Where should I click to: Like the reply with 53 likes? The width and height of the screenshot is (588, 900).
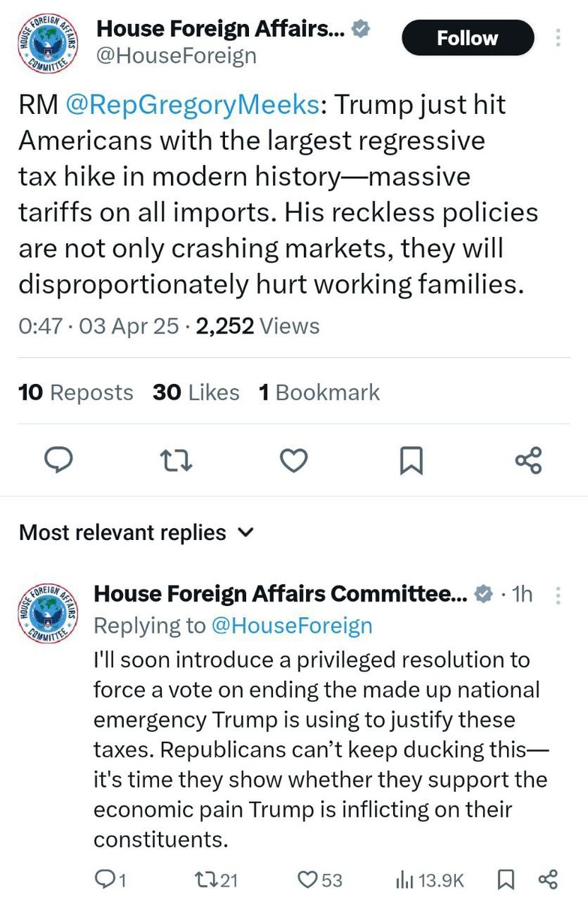pos(319,879)
